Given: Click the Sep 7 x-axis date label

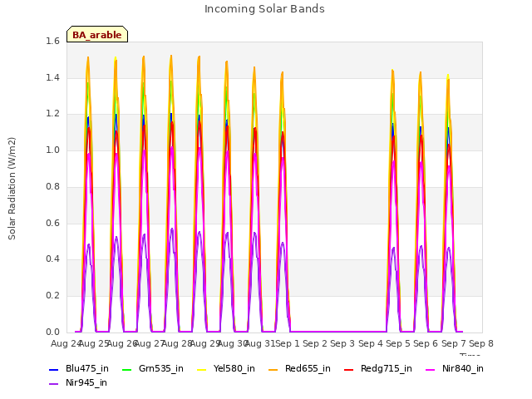Looking at the screenshot, I should click(x=454, y=343).
